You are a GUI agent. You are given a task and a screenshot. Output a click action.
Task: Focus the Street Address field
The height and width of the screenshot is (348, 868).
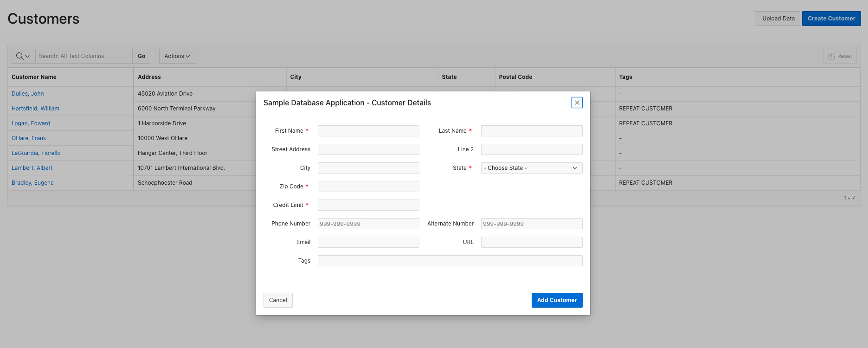(368, 149)
